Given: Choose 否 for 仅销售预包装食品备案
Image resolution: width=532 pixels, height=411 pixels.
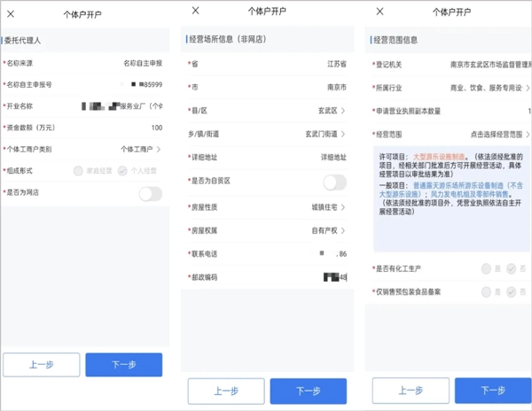Looking at the screenshot, I should pyautogui.click(x=512, y=291).
